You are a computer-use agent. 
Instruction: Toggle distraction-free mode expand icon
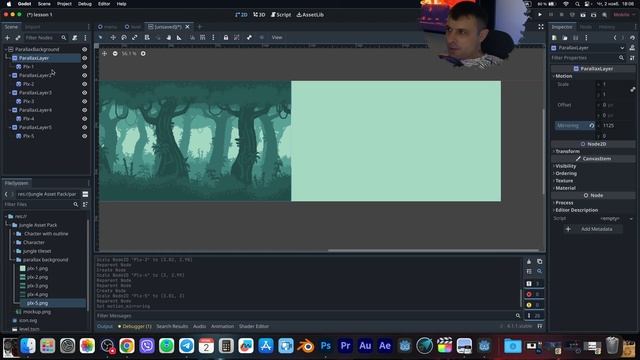coord(541,27)
